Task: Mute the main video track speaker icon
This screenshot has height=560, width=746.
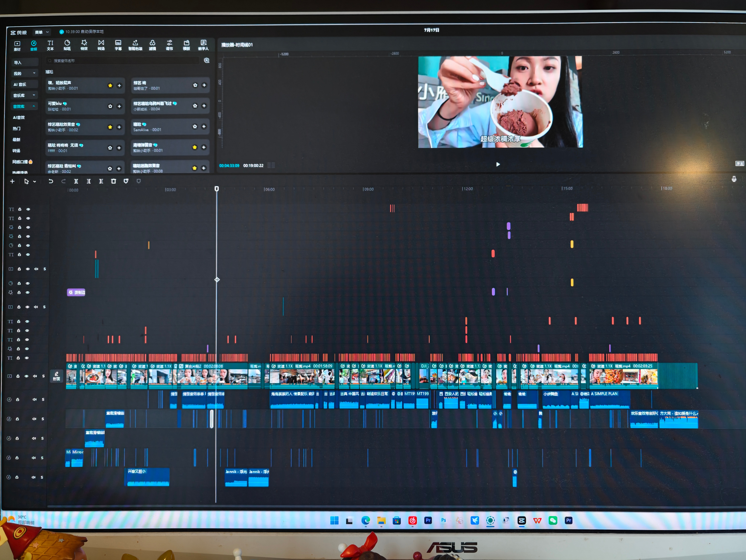Action: click(x=35, y=376)
